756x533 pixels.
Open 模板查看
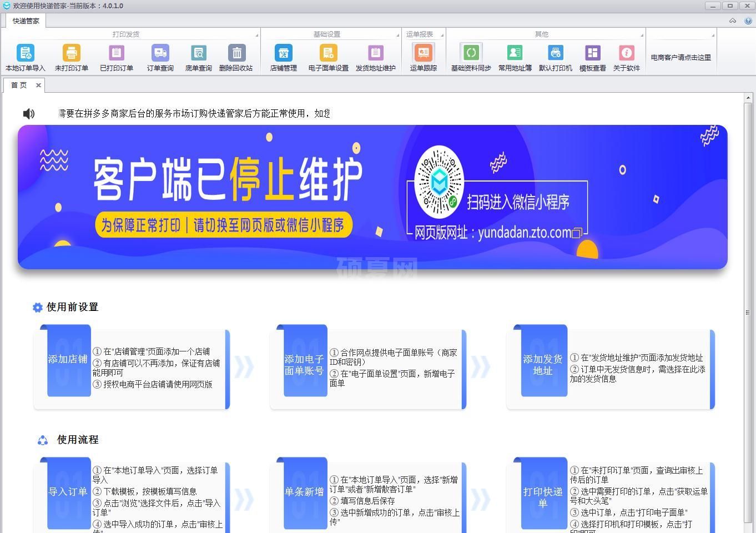tap(593, 58)
